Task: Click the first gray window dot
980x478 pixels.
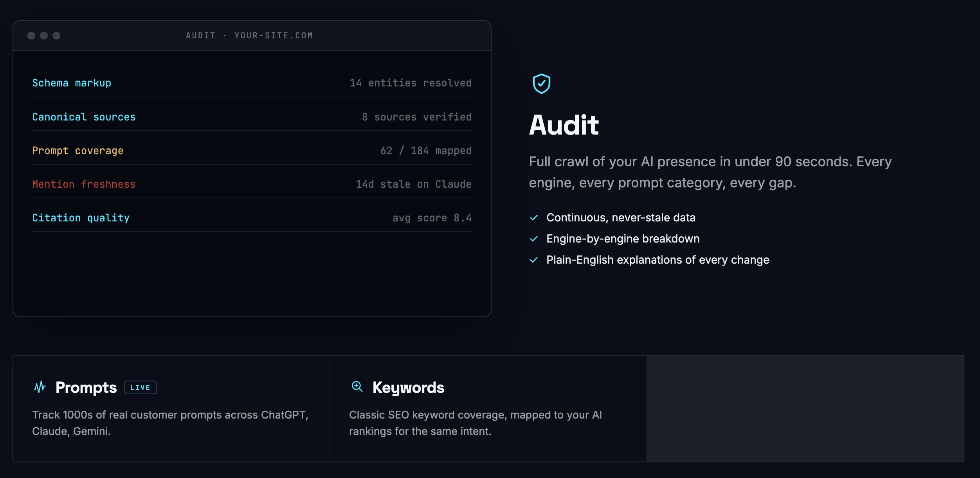Action: click(31, 36)
